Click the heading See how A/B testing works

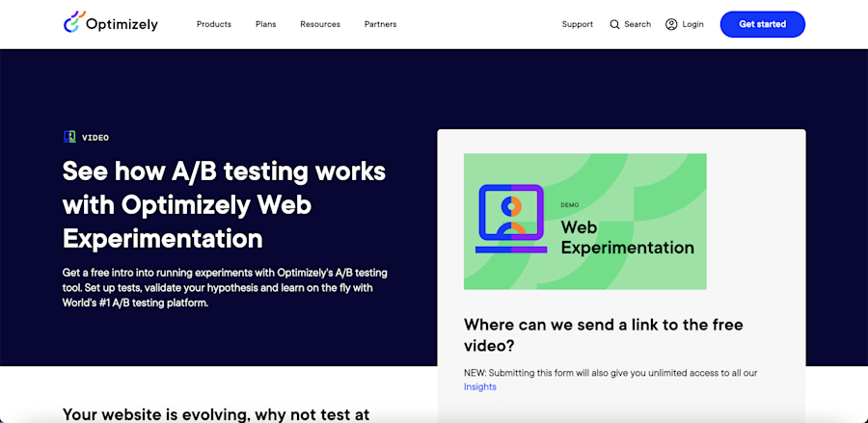[224, 204]
